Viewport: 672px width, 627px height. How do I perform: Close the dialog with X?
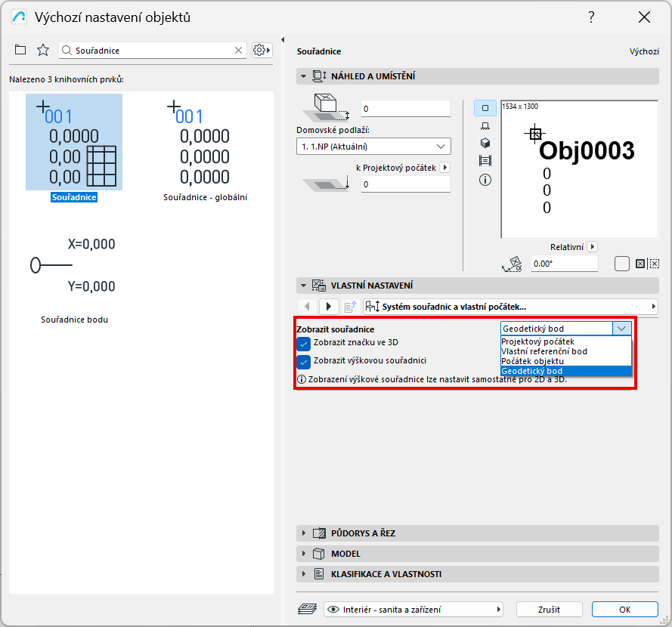(x=644, y=17)
